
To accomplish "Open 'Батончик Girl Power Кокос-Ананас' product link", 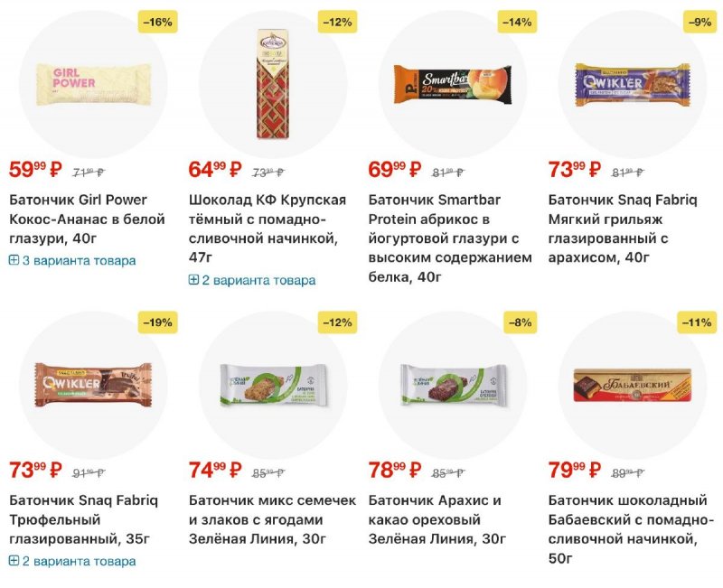I will click(87, 219).
